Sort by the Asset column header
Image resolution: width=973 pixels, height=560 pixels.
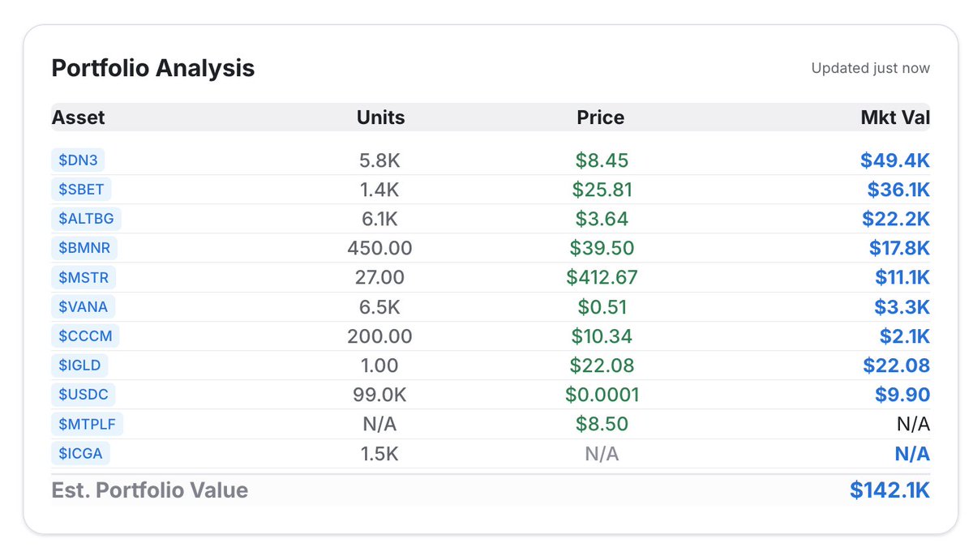click(x=79, y=118)
